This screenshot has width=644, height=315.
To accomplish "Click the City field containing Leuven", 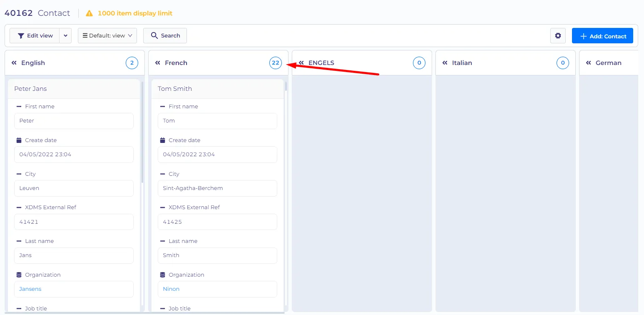I will tap(74, 188).
